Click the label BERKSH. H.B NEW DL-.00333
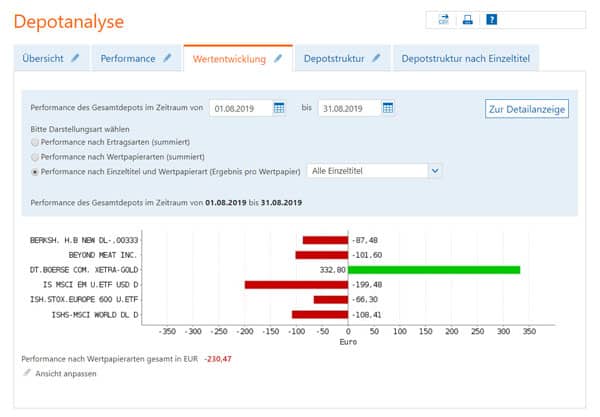 click(x=84, y=240)
